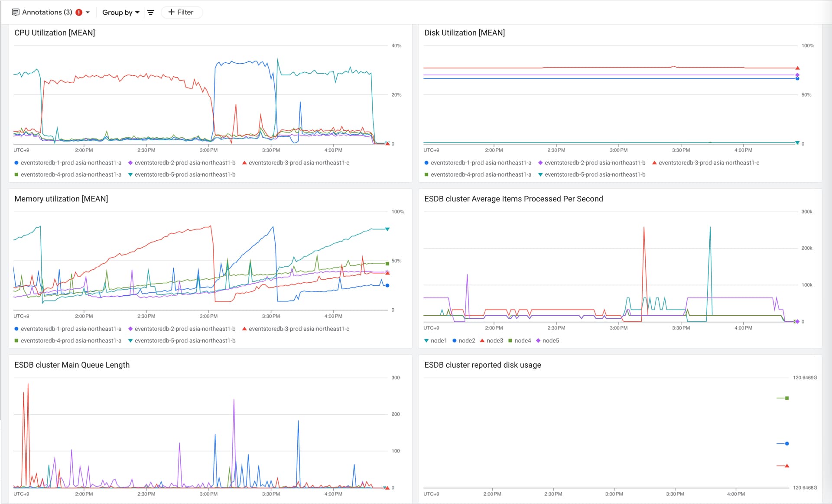
Task: Click red triangle marker in reported disk usage chart
Action: (787, 466)
